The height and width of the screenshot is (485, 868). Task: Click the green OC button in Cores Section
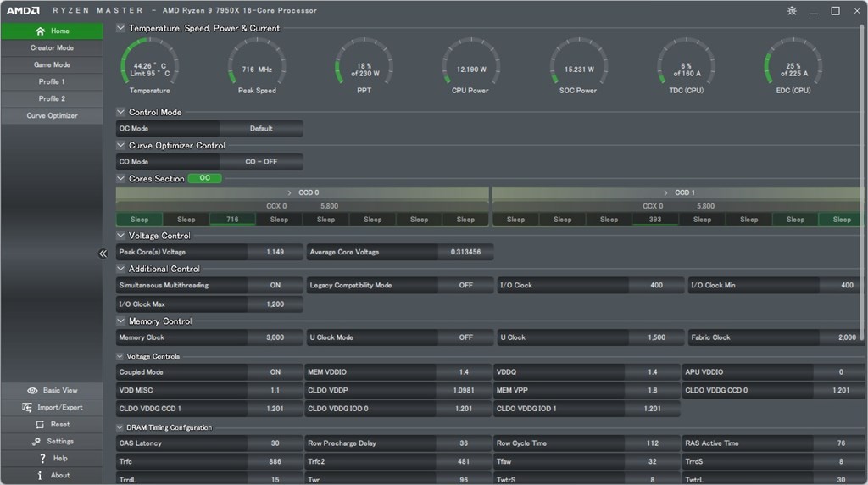pyautogui.click(x=204, y=179)
